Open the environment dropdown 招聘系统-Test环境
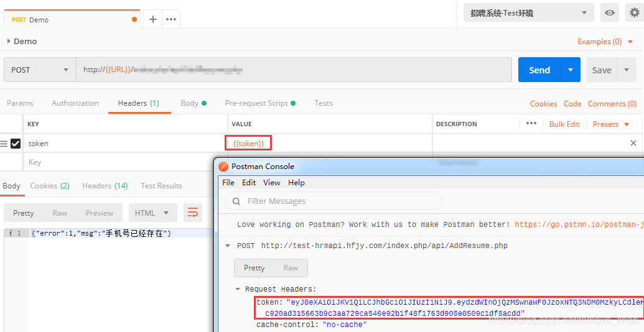Image resolution: width=644 pixels, height=332 pixels. pyautogui.click(x=529, y=12)
